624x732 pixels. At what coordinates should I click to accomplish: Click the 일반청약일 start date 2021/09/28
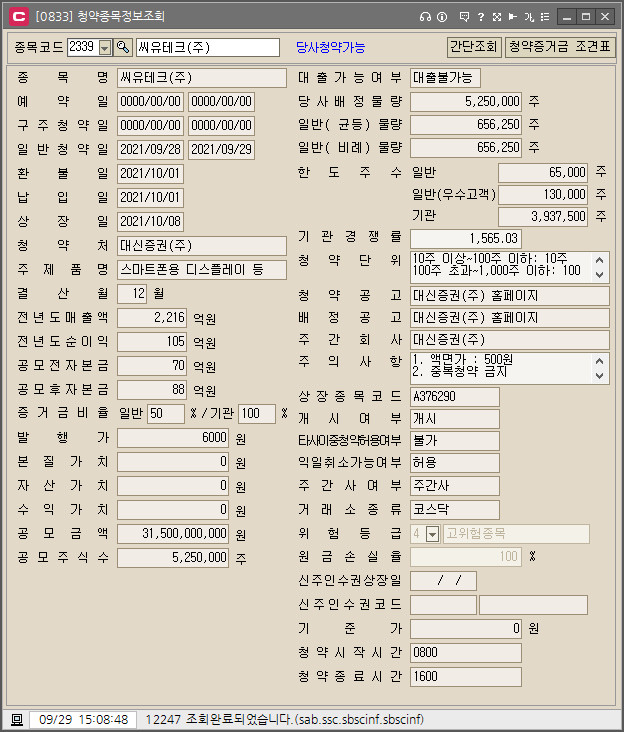(150, 150)
